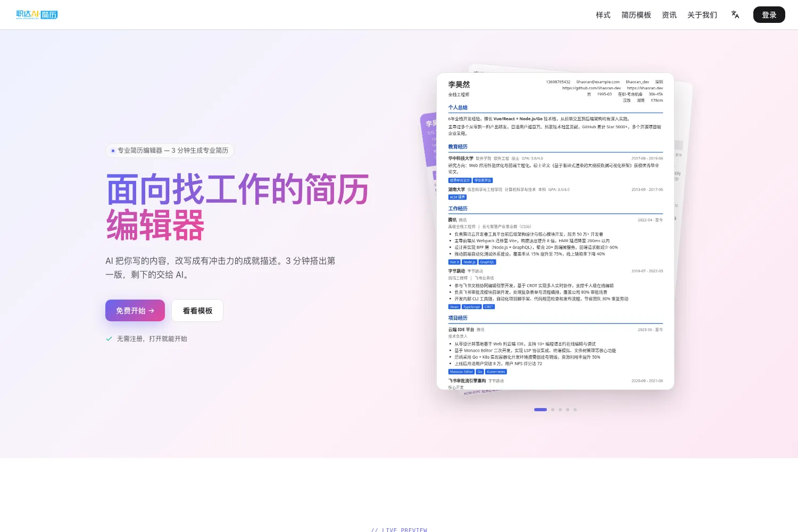Click the 无需注册，打开就能开始 note
This screenshot has width=798, height=532.
pyautogui.click(x=152, y=338)
